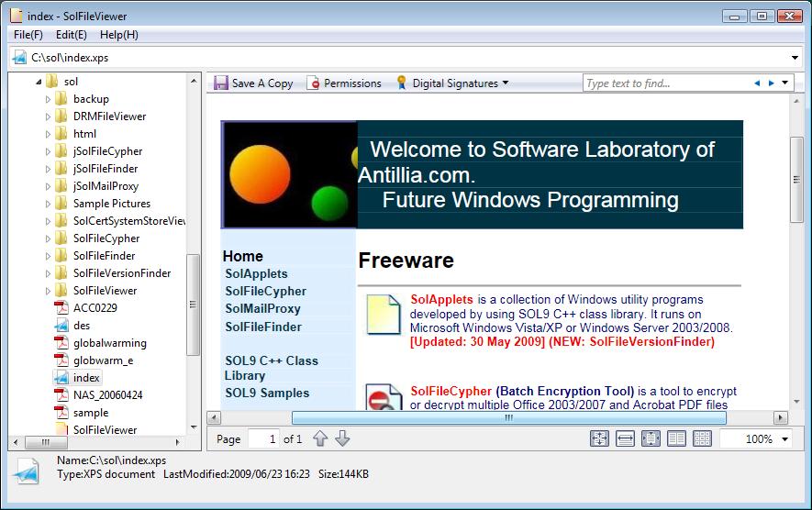Expand the DRMFileViewer folder
The image size is (812, 510).
tap(48, 116)
